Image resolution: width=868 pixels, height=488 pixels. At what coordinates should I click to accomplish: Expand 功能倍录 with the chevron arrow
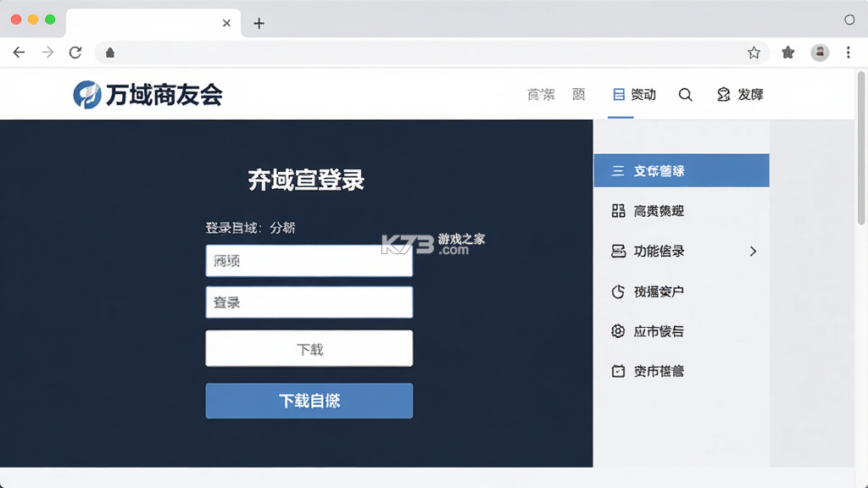(x=753, y=251)
